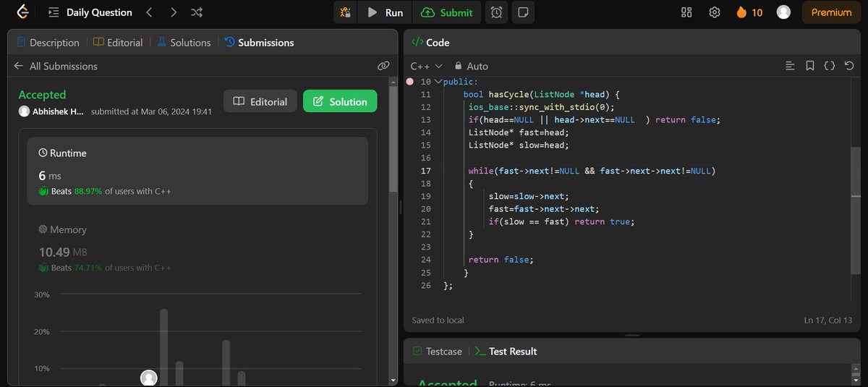This screenshot has height=387, width=868.
Task: Go back to All Submissions
Action: 56,66
